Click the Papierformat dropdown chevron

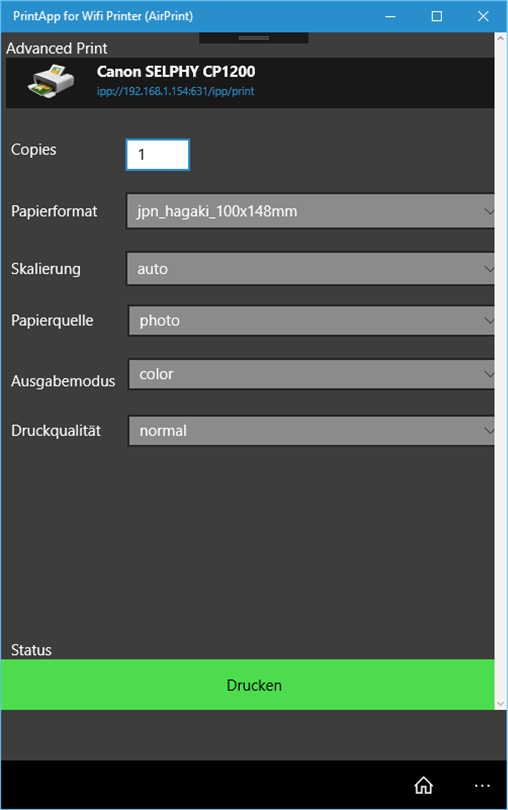click(488, 211)
